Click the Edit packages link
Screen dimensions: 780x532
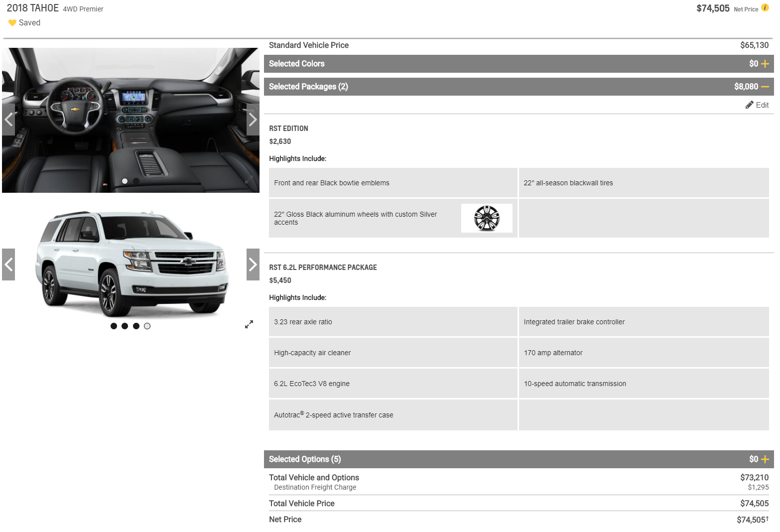pos(762,105)
